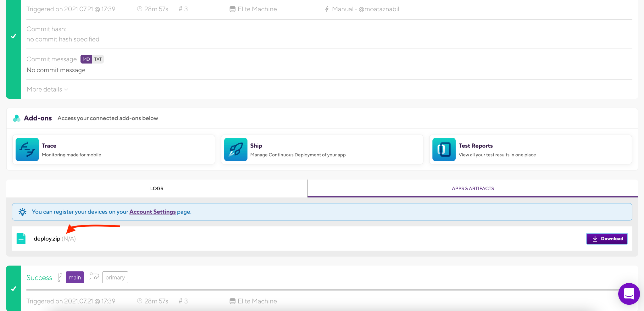This screenshot has width=644, height=311.
Task: Open the Test Reports add-on icon
Action: click(x=444, y=149)
